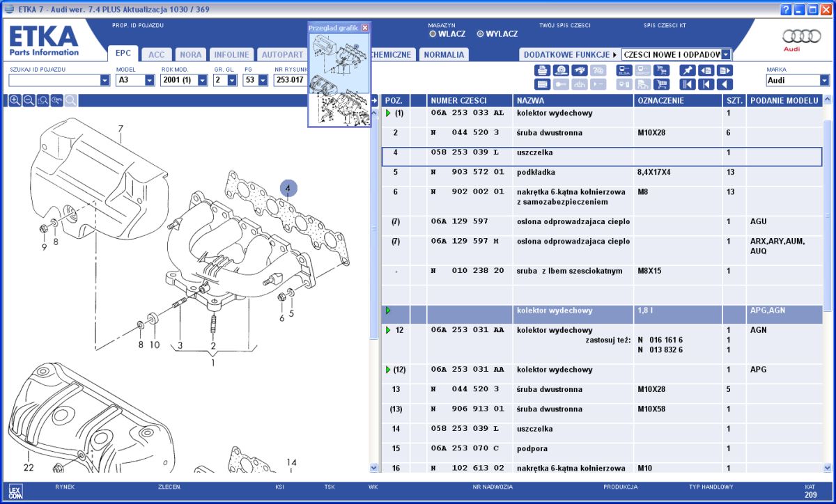Expand green arrow on row (12) APG

point(388,370)
